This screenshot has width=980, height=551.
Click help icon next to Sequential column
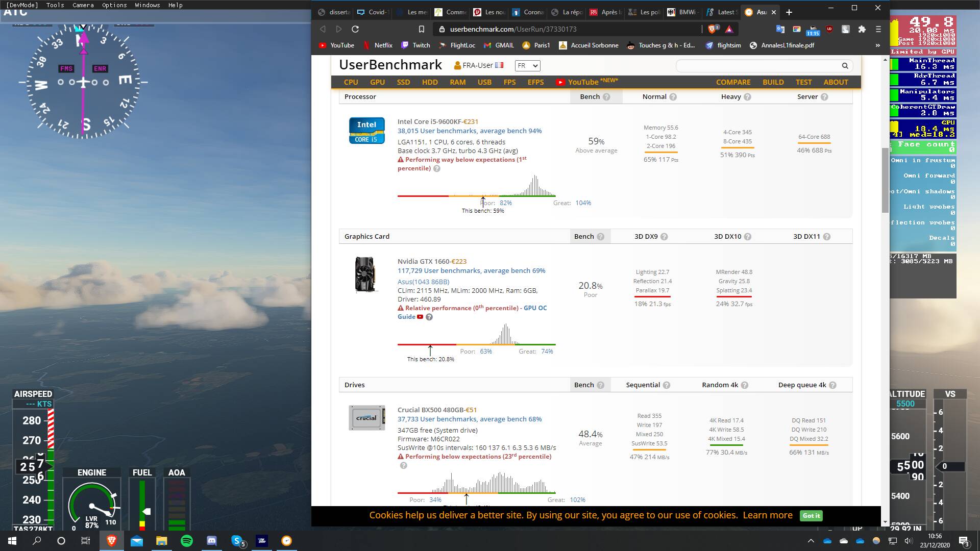click(x=667, y=385)
